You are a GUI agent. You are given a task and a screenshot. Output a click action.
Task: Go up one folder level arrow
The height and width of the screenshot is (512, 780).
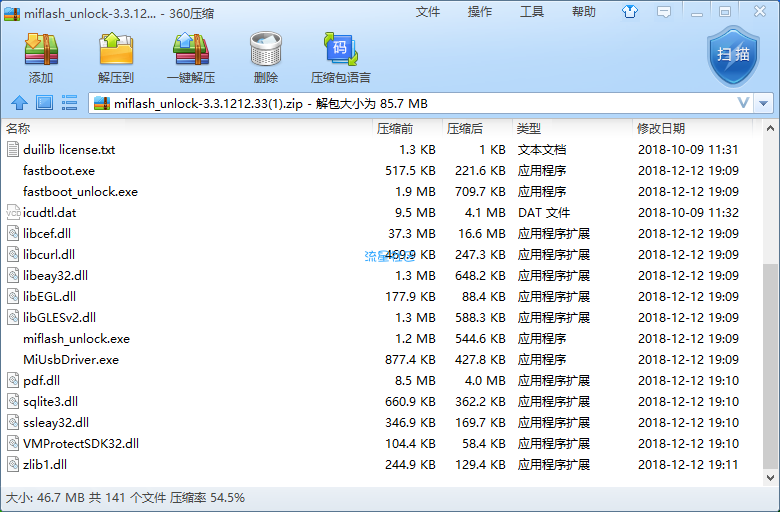tap(19, 103)
